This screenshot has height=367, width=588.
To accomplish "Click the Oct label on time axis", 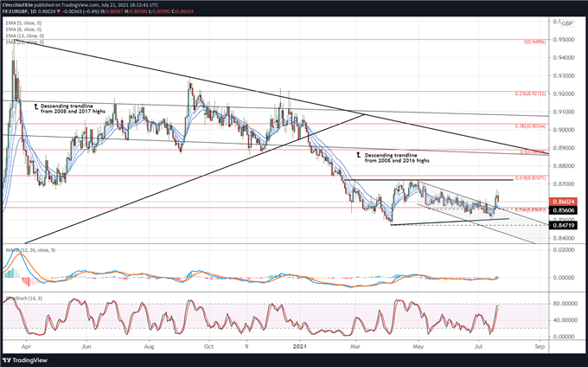I will tap(209, 346).
